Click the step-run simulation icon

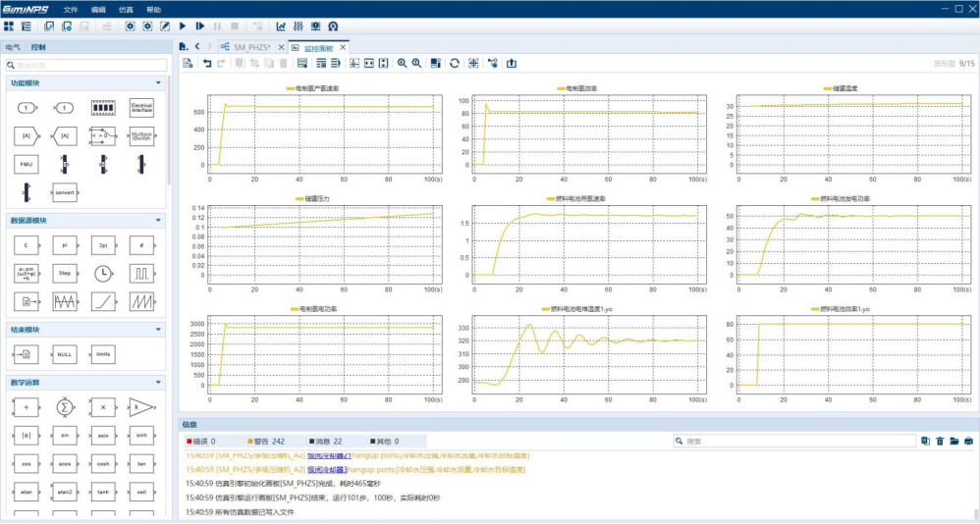pos(199,26)
